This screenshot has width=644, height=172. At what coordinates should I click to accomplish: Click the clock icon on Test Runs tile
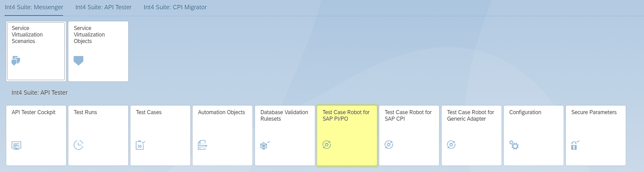(78, 145)
